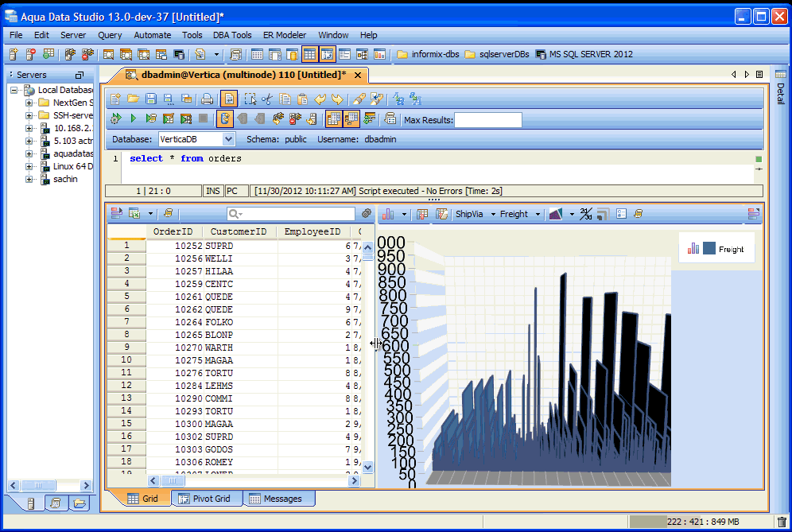Viewport: 792px width, 532px height.
Task: Open file with the folder icon
Action: click(133, 99)
